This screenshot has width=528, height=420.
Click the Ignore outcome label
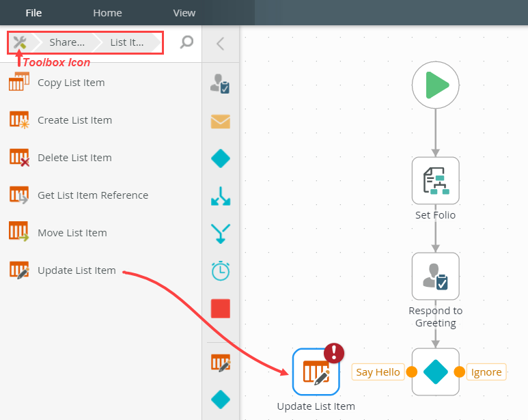point(486,372)
